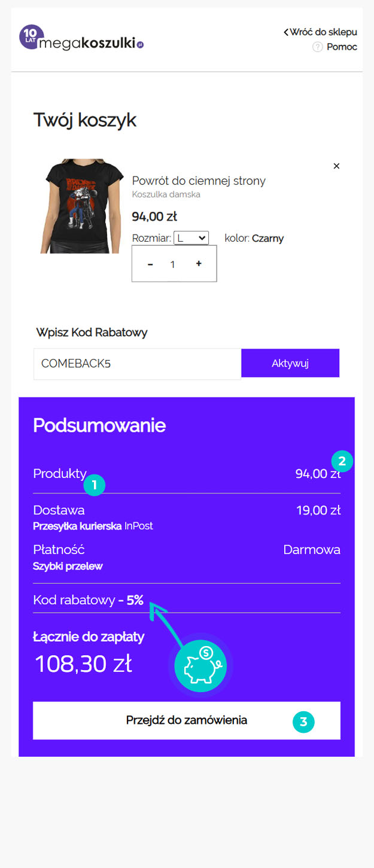The width and height of the screenshot is (374, 868).
Task: Decrease quantity with the minus button
Action: point(150,264)
